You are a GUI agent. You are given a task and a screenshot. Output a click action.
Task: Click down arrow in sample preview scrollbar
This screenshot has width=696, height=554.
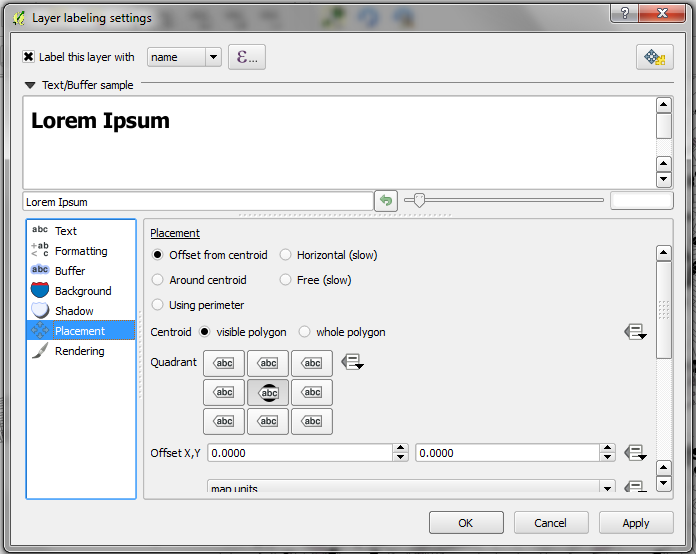tap(664, 179)
